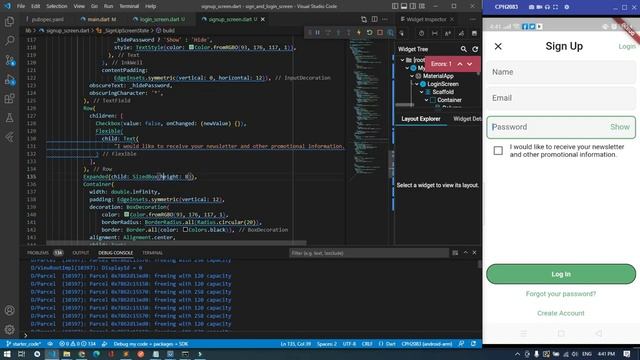The height and width of the screenshot is (360, 640).
Task: Switch to the Terminal panel tab
Action: click(153, 253)
